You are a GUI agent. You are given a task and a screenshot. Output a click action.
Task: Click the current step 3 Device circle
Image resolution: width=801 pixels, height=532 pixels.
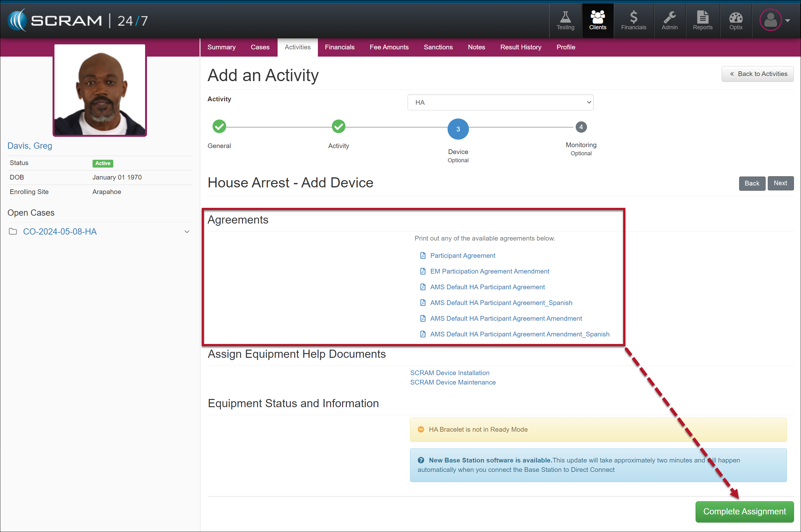click(458, 129)
